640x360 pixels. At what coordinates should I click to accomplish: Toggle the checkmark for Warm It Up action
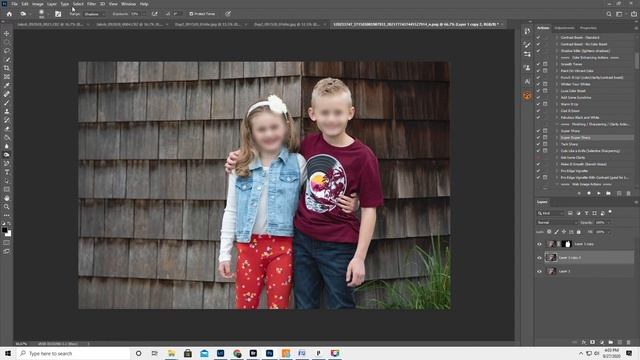point(538,104)
